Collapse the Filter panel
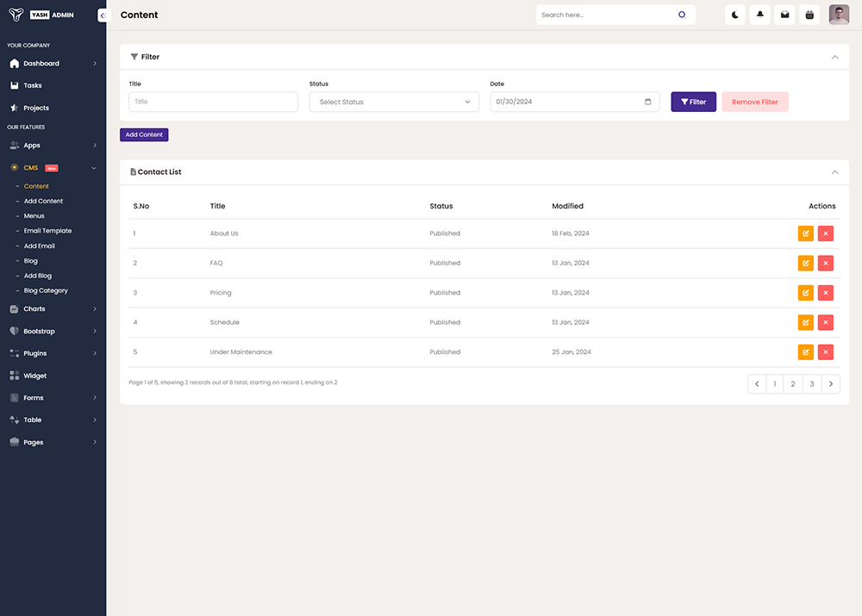Viewport: 862px width, 616px height. point(834,57)
